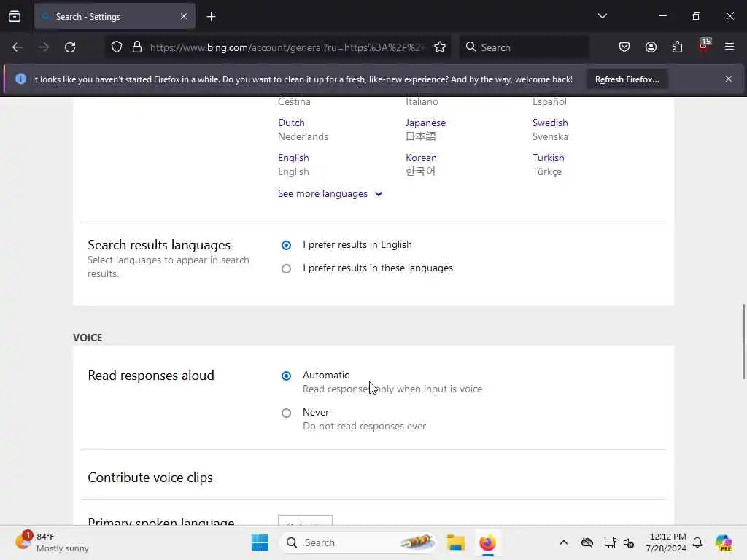Open Firefox account profile icon
Viewport: 747px width, 560px height.
[x=651, y=47]
